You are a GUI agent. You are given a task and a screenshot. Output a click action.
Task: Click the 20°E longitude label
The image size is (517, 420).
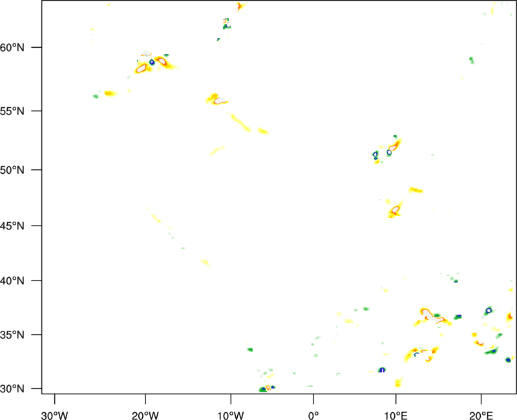(481, 415)
